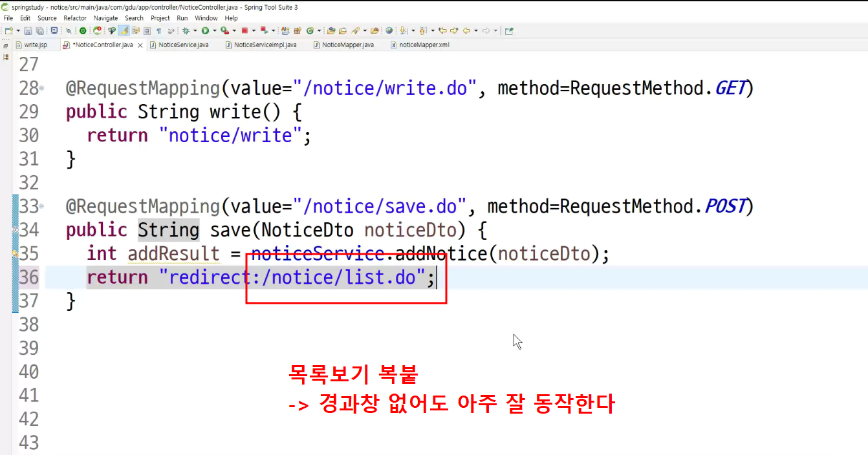This screenshot has width=868, height=455.
Task: Click the Run Last Tool icon
Action: [224, 30]
